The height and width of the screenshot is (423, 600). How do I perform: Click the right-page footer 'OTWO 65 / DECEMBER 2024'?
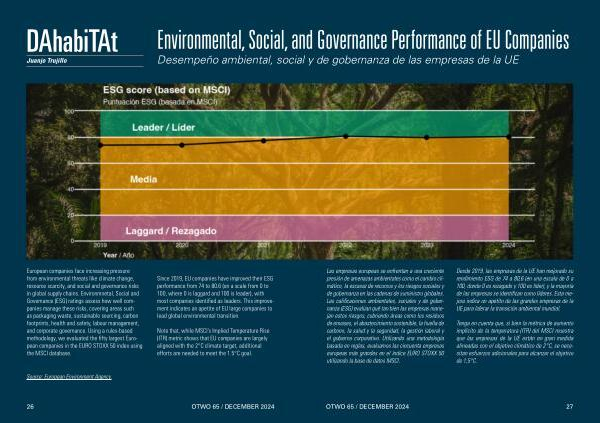point(367,407)
